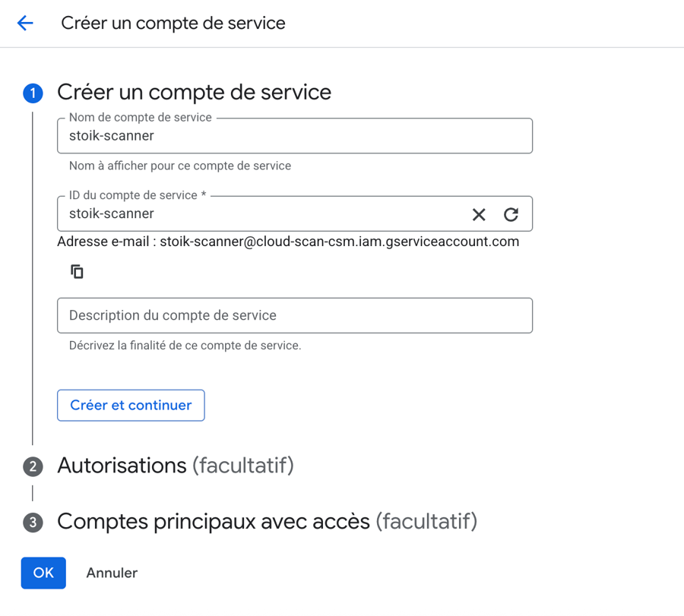The width and height of the screenshot is (684, 616).
Task: Expand Comptes principaux avec accès step
Action: coord(266,522)
